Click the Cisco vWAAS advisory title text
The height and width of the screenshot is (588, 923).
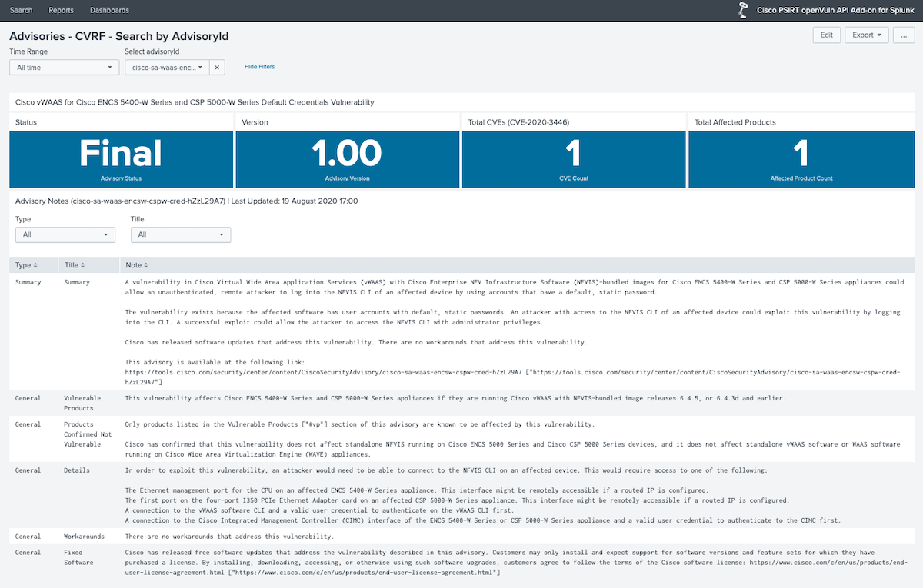coord(195,102)
